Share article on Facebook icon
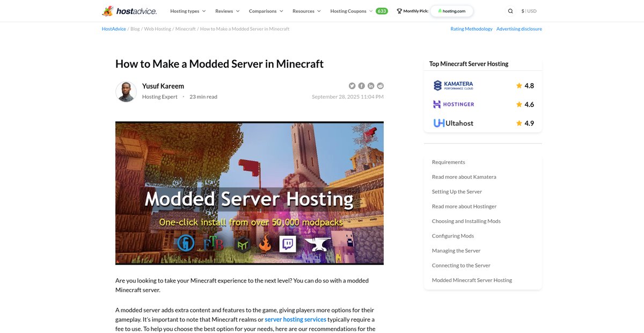The width and height of the screenshot is (644, 333). (362, 86)
